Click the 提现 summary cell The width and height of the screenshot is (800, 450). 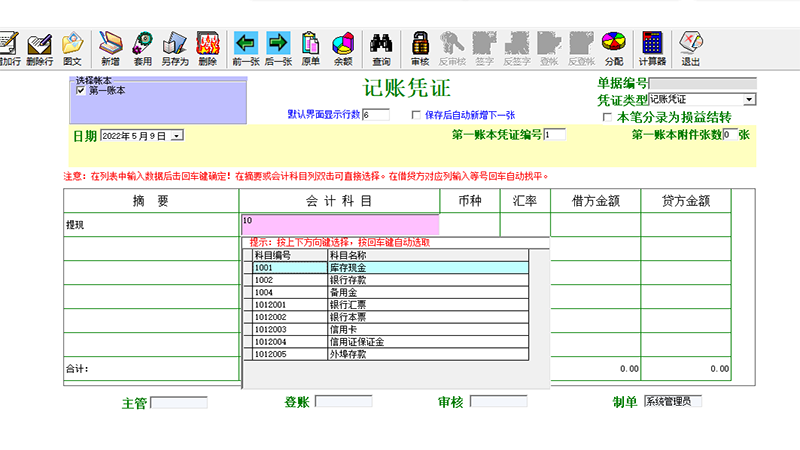tap(152, 225)
